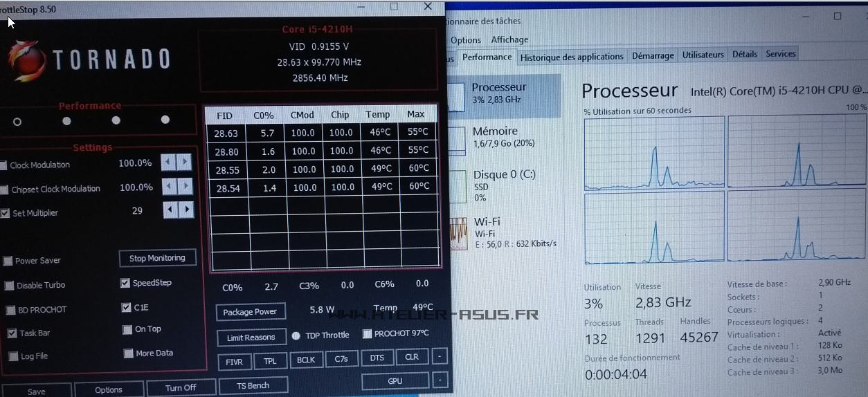
Task: Click CLR button to reset max
Action: (412, 357)
